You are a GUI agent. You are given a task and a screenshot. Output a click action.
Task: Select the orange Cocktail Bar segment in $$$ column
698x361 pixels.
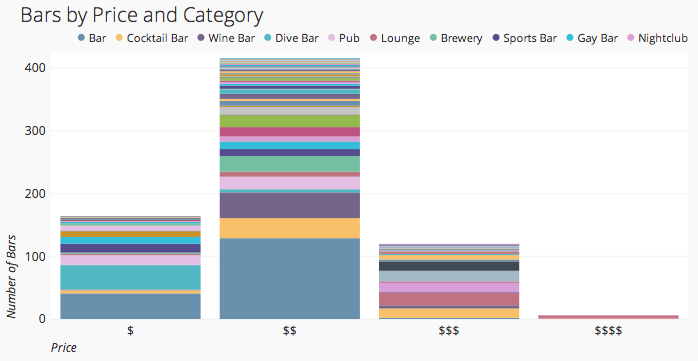449,313
